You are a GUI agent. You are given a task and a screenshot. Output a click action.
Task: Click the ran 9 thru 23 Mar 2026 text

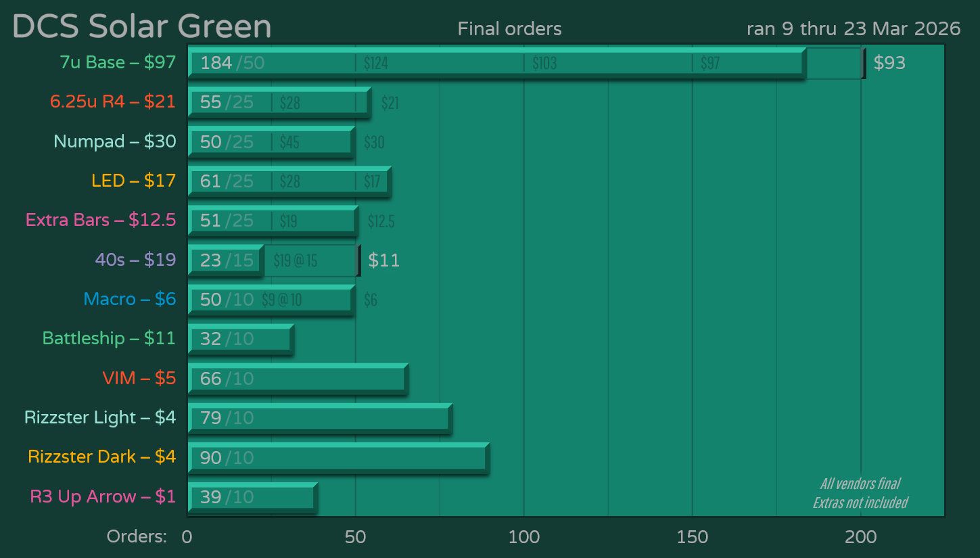(x=854, y=29)
